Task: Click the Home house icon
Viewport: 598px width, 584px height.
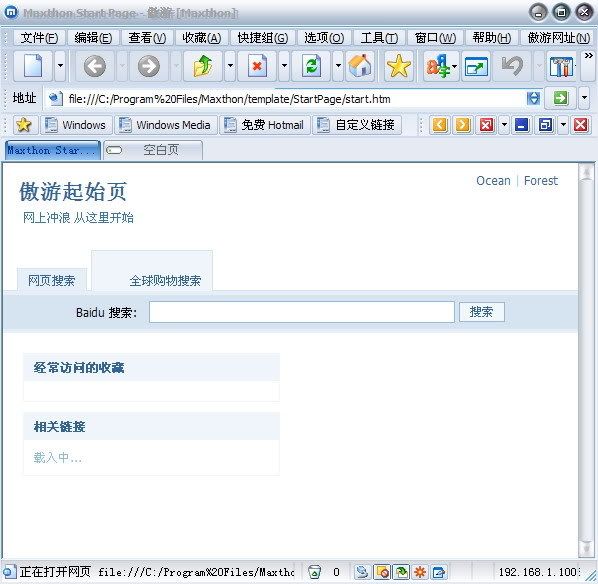Action: tap(360, 66)
